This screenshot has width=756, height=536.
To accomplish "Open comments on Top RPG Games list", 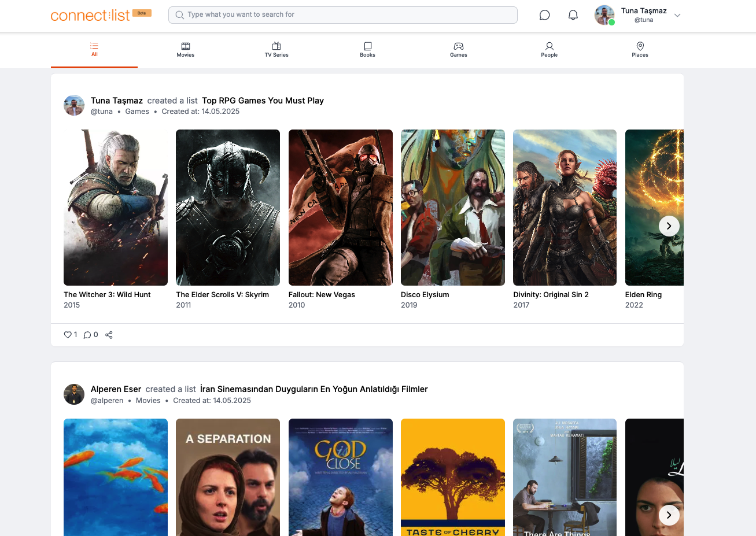I will coord(87,335).
